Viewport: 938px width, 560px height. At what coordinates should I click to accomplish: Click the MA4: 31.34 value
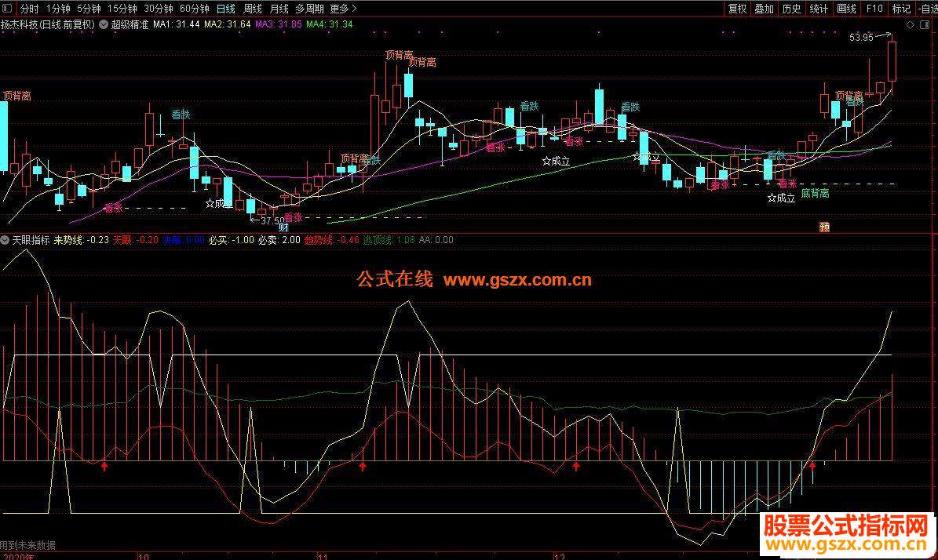click(330, 24)
